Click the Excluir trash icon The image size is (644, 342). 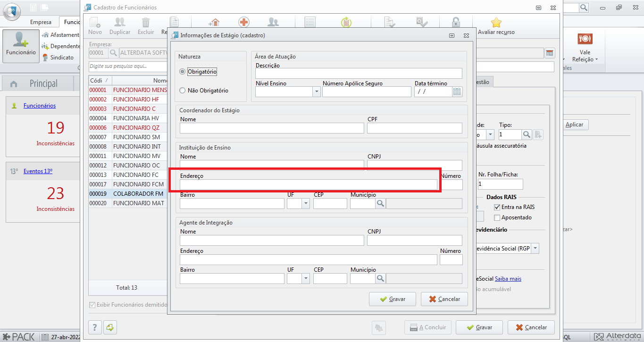(x=146, y=23)
